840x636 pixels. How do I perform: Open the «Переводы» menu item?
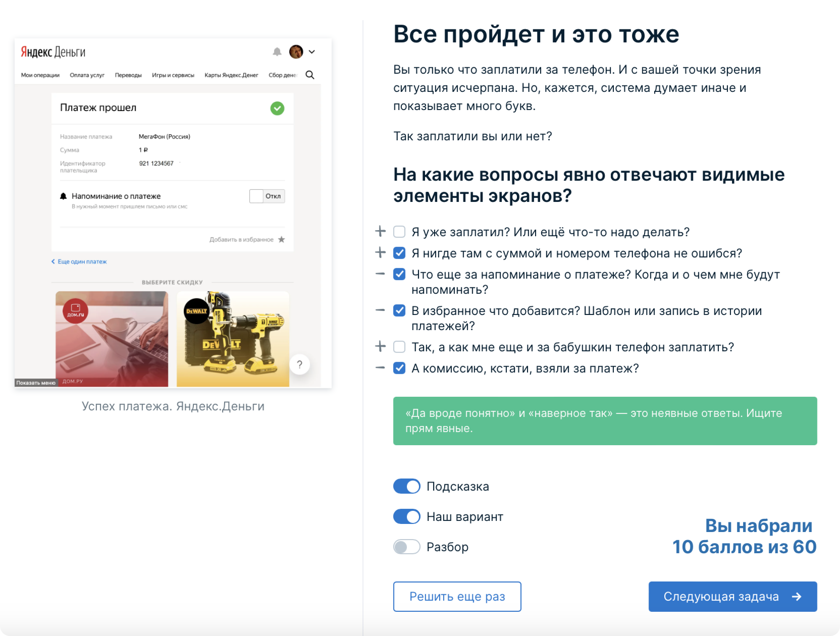point(128,75)
